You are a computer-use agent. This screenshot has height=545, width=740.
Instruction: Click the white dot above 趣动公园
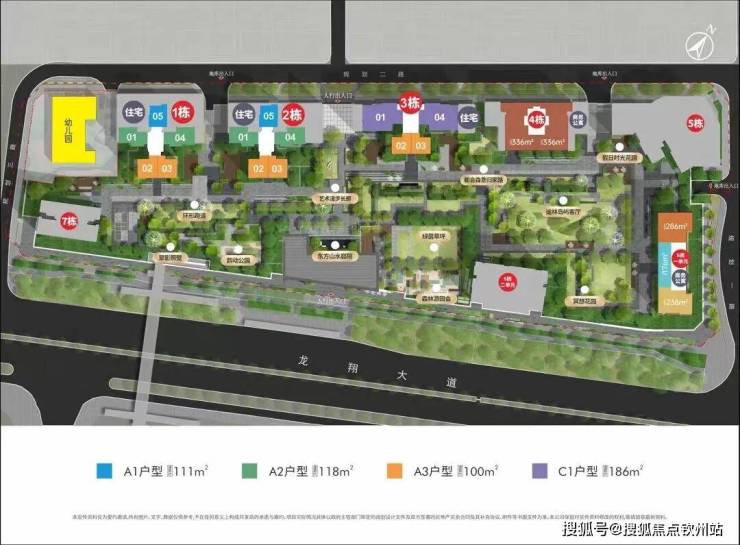(x=238, y=250)
